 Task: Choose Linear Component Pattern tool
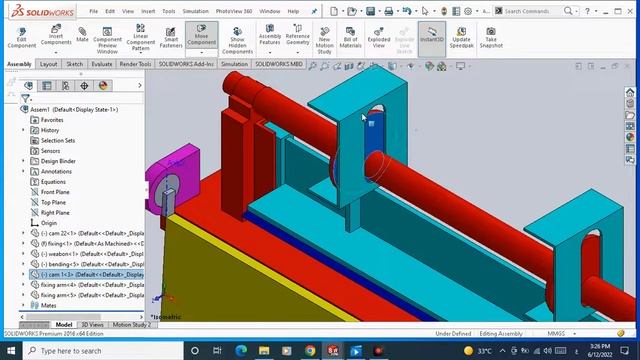[140, 38]
